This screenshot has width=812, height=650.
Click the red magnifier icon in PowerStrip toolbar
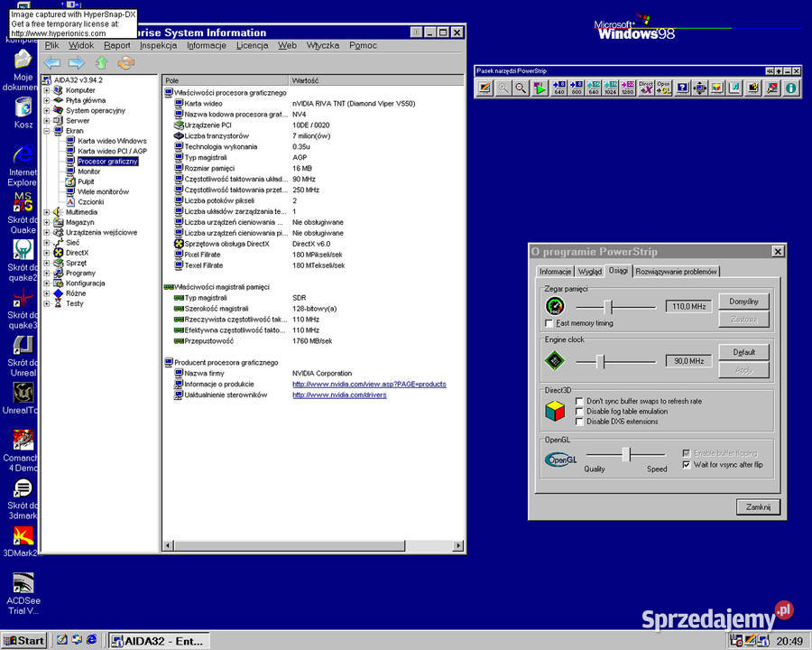[521, 88]
